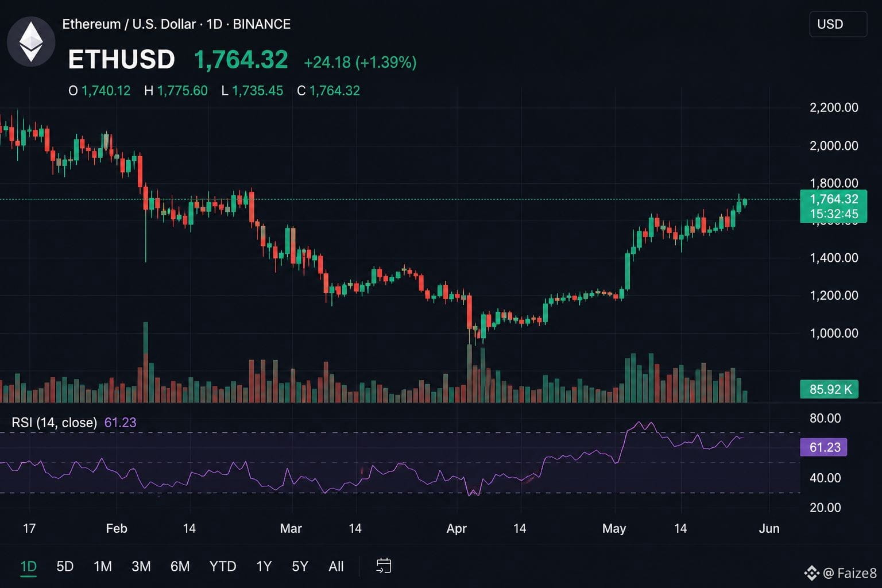Click the RSI 61.23 value beside indicator name
The height and width of the screenshot is (588, 882).
(x=120, y=423)
